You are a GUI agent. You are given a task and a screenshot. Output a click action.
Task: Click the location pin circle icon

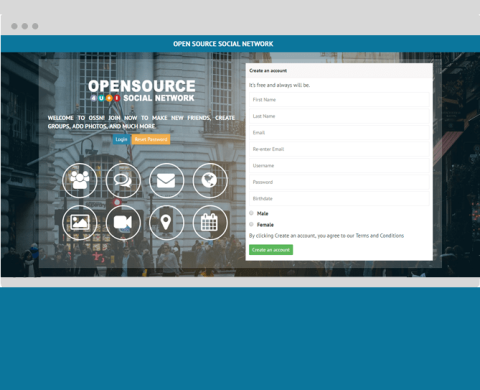tap(166, 222)
